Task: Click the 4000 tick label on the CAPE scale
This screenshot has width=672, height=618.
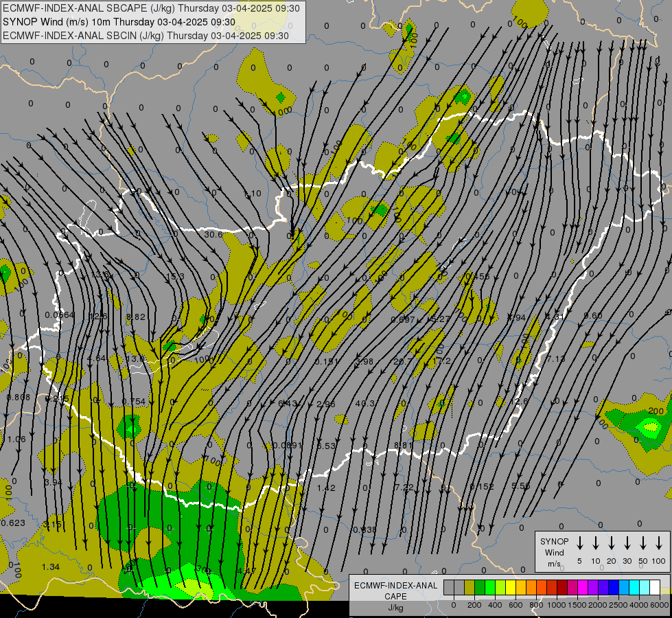Action: tap(638, 605)
